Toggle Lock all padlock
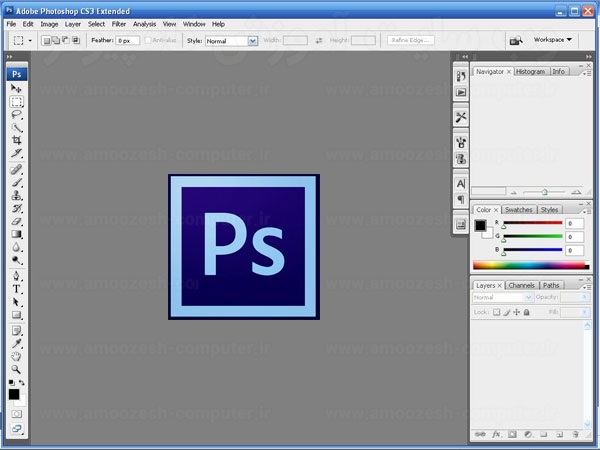The height and width of the screenshot is (450, 600). (x=527, y=312)
